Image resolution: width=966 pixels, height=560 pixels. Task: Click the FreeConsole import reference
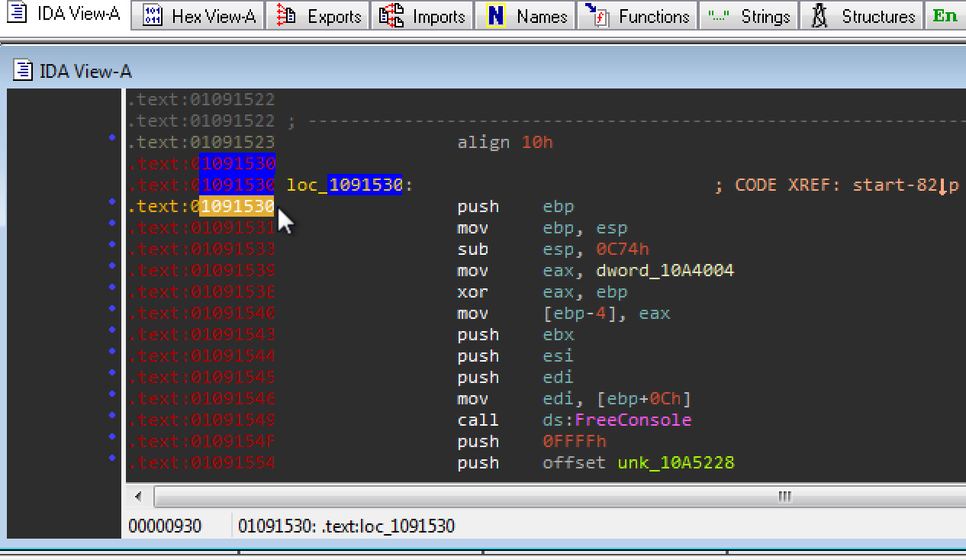coord(633,420)
